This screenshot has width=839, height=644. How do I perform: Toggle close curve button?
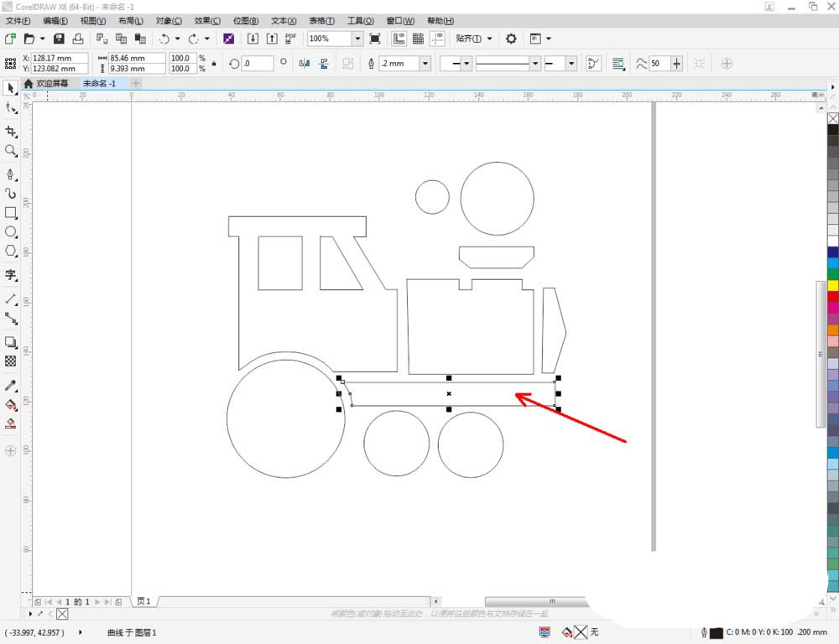[x=593, y=64]
